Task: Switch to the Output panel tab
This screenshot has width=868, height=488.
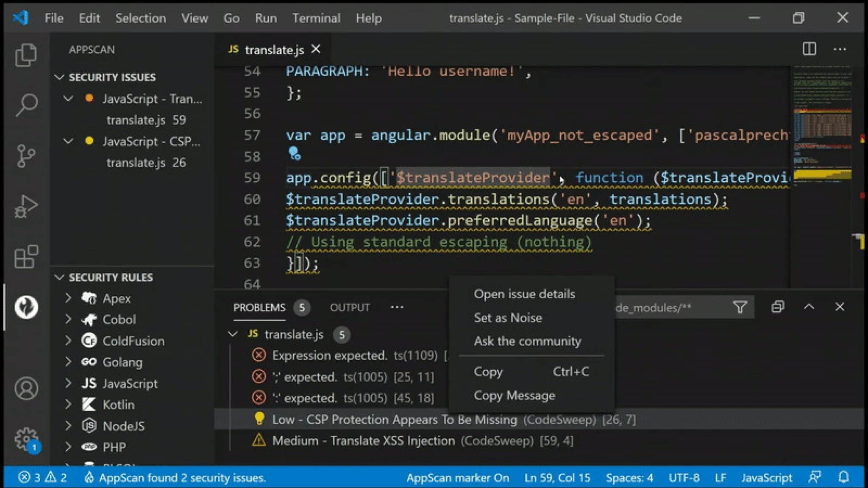Action: click(x=350, y=308)
